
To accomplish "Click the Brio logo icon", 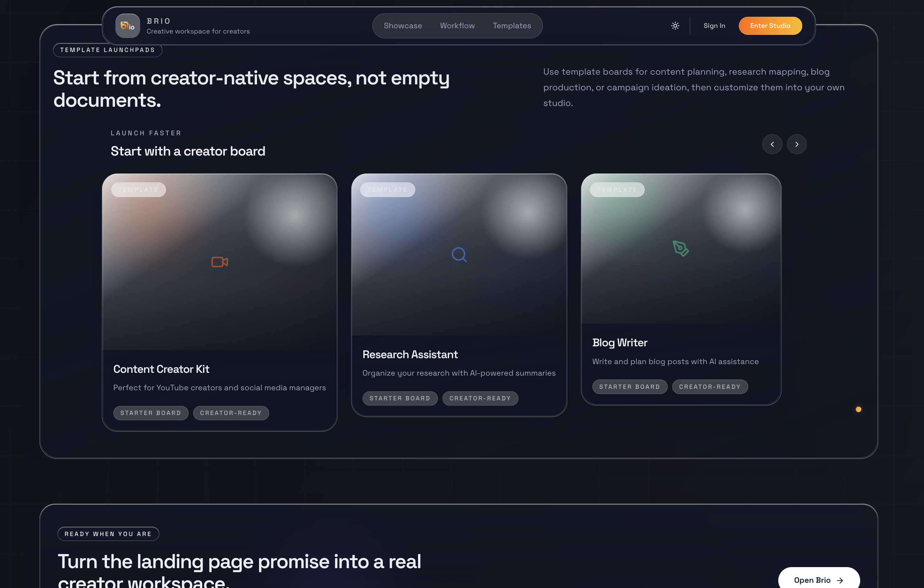I will pos(127,26).
